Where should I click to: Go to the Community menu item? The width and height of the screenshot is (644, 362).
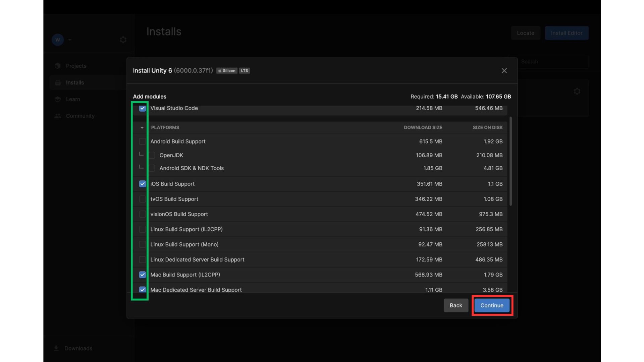[80, 116]
